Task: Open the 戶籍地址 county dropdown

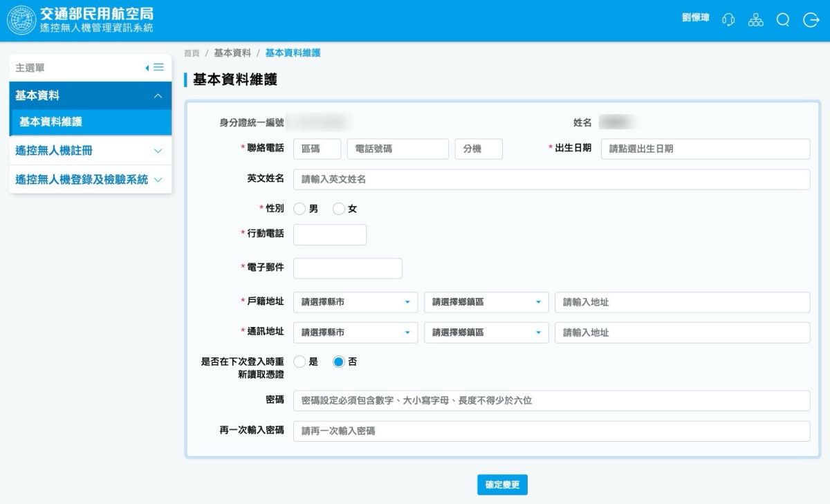Action: 356,302
